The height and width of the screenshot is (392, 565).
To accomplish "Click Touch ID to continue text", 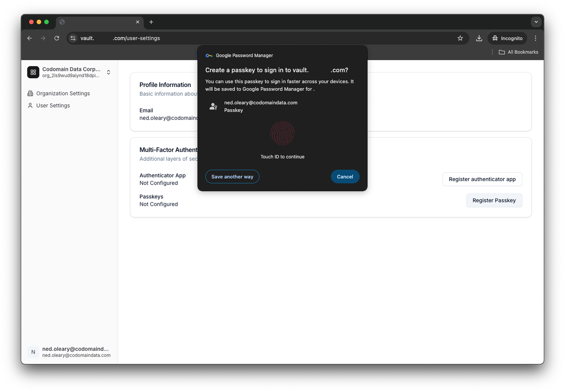I will click(282, 157).
